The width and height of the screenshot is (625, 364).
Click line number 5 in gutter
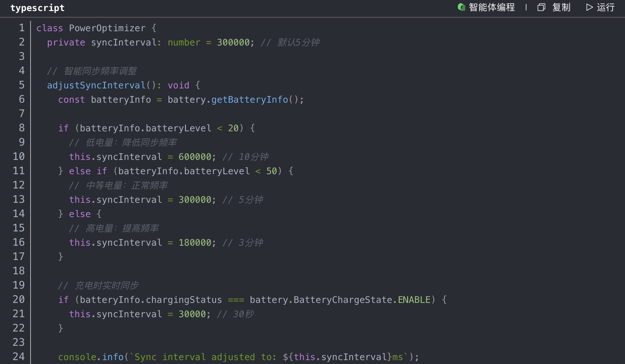[21, 85]
